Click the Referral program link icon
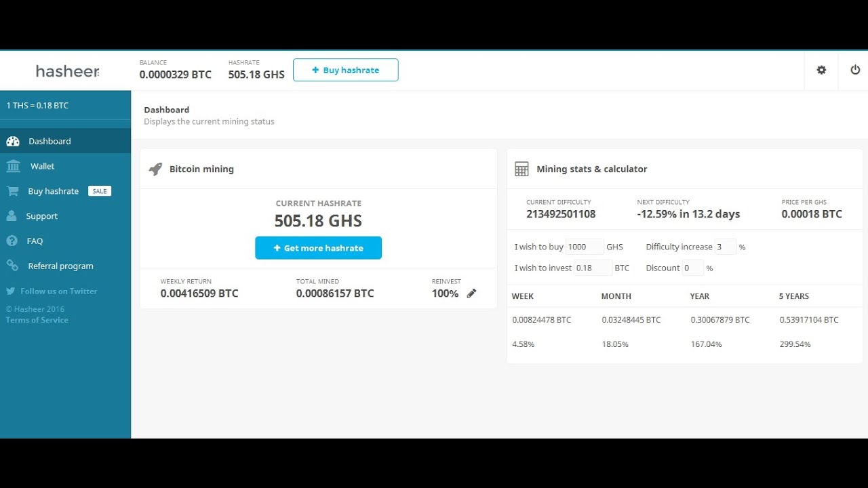 (x=12, y=266)
